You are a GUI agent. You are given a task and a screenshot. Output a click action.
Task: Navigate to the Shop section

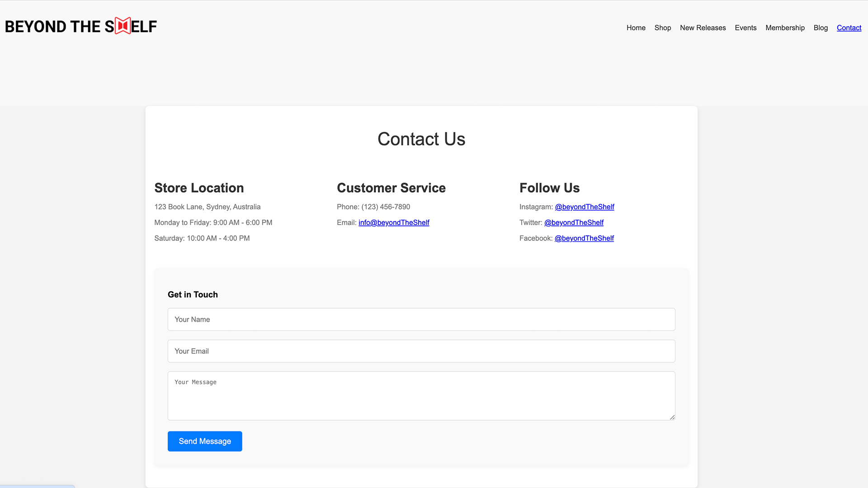coord(663,28)
